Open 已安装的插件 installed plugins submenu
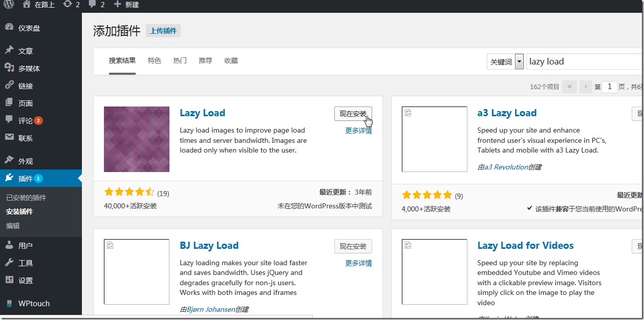 [x=26, y=198]
